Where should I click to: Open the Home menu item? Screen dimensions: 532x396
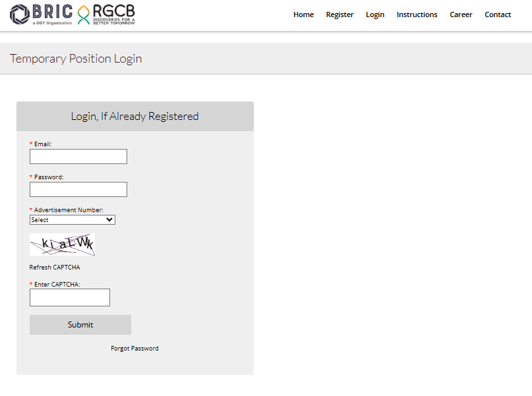[x=303, y=14]
